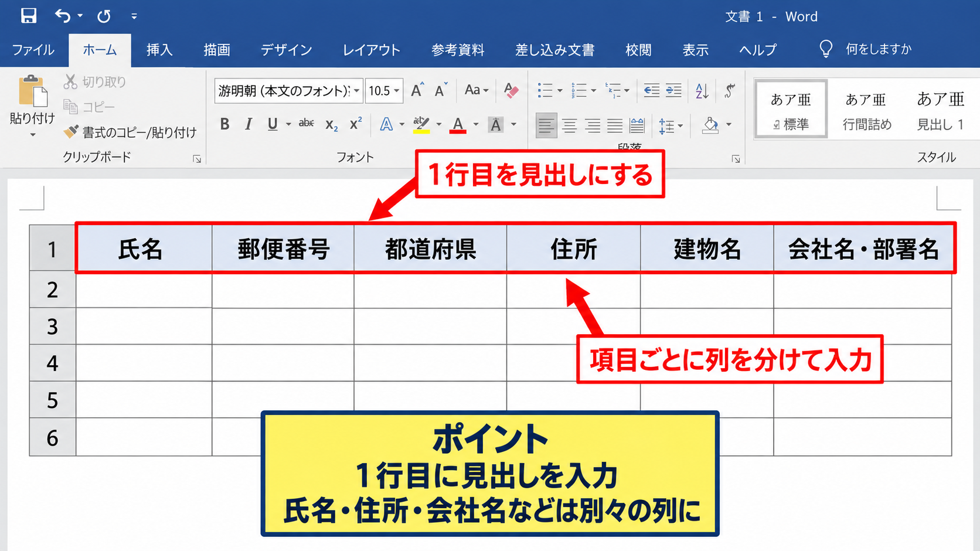Open the ファイル menu
Screen dimensions: 980x551
click(x=33, y=50)
